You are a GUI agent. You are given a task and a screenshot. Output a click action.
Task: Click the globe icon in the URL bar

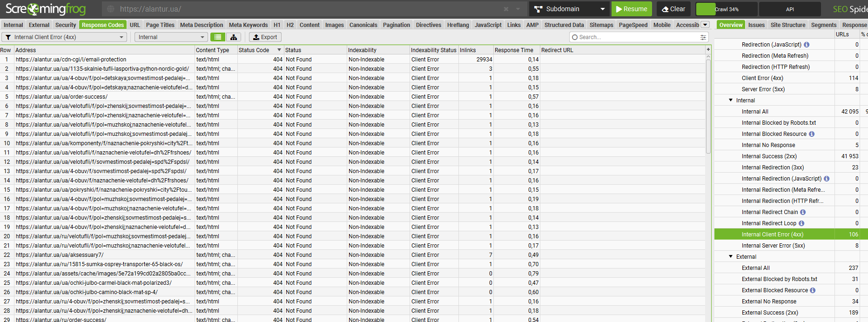pos(110,9)
